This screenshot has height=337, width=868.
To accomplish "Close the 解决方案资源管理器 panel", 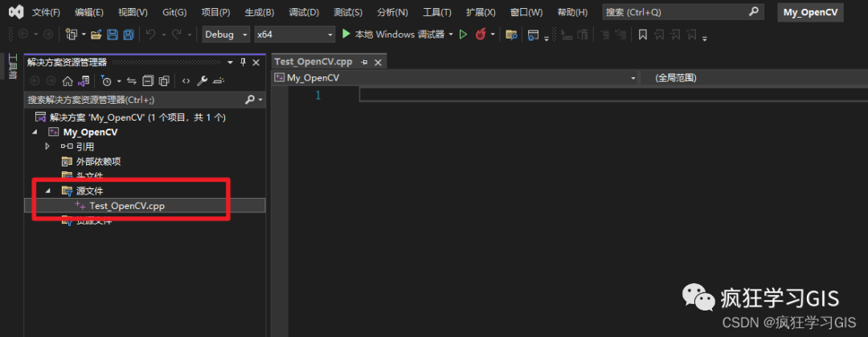I will click(256, 62).
